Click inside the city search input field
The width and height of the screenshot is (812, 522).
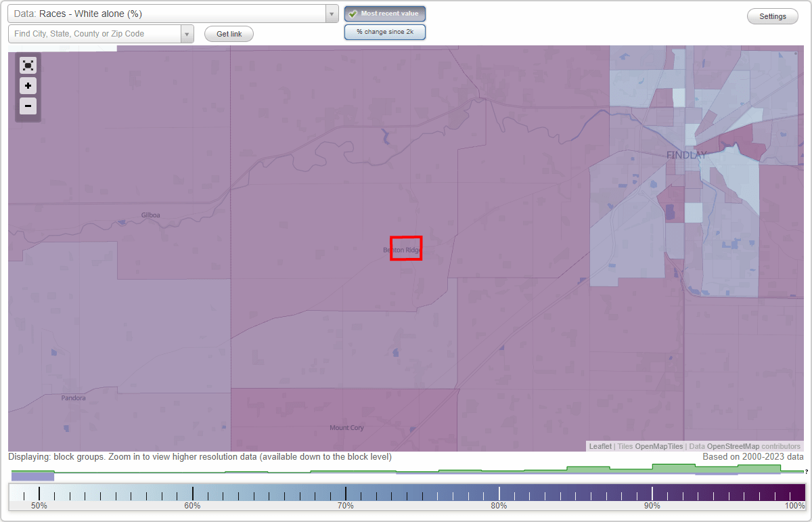click(x=95, y=33)
